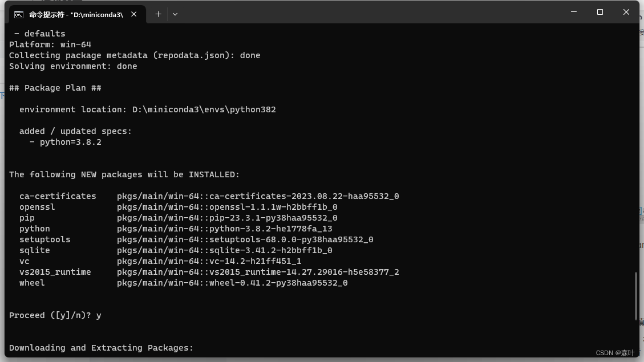
Task: Click the CSDN @森叶 watermark text
Action: tap(616, 353)
